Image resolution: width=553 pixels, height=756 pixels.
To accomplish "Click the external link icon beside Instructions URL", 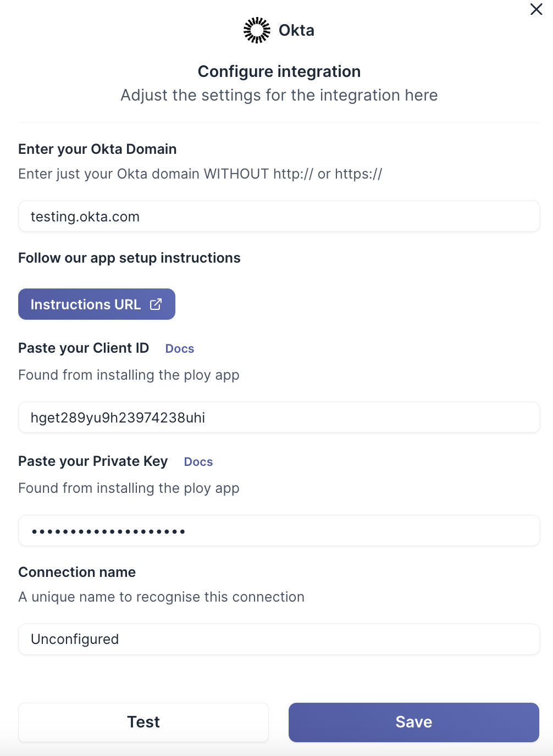I will click(x=156, y=304).
